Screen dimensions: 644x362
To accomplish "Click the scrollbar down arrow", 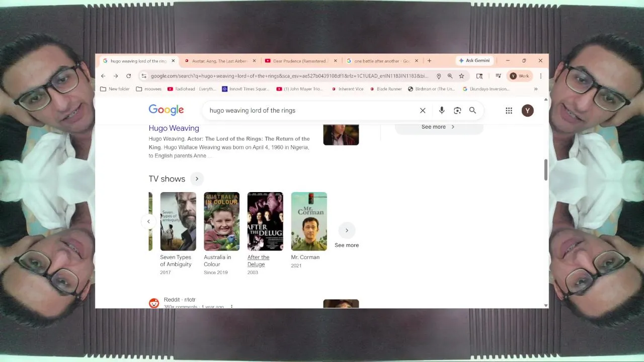I will click(546, 305).
